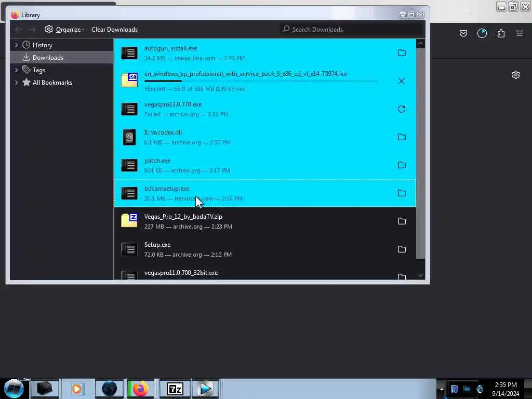Open the Windows Start menu
Image resolution: width=532 pixels, height=399 pixels.
(x=14, y=389)
